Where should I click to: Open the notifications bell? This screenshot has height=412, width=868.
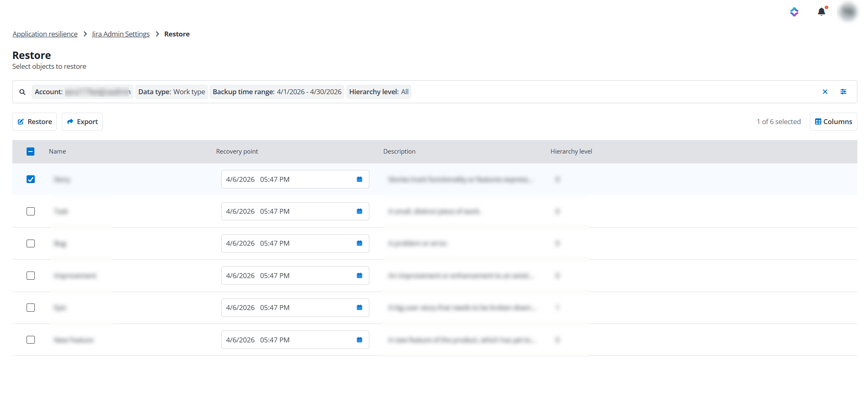point(821,12)
